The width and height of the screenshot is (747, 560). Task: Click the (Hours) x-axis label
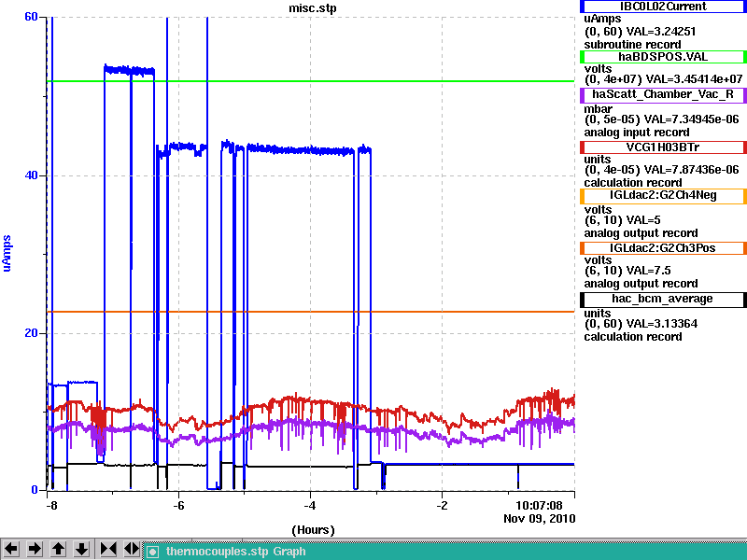pos(313,530)
